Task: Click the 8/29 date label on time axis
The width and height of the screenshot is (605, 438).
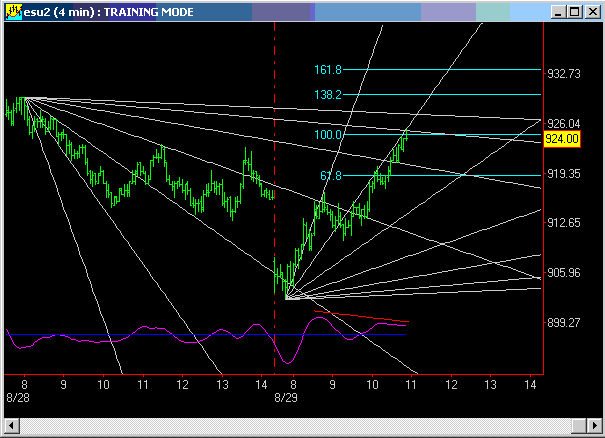Action: coord(286,397)
